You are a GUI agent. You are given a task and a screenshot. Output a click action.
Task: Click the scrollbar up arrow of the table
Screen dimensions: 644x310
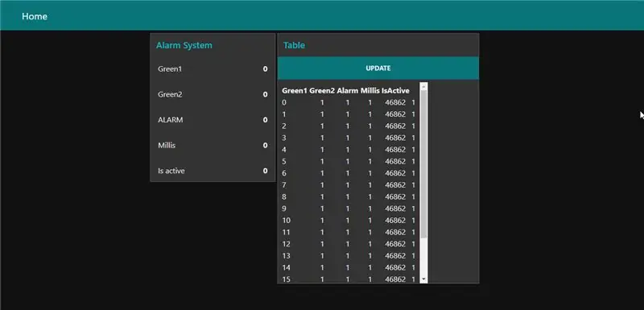tap(424, 86)
